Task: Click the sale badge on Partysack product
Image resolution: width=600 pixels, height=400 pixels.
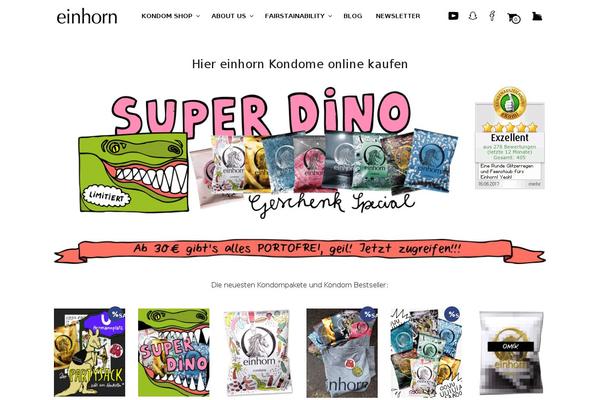Action: pyautogui.click(x=116, y=314)
